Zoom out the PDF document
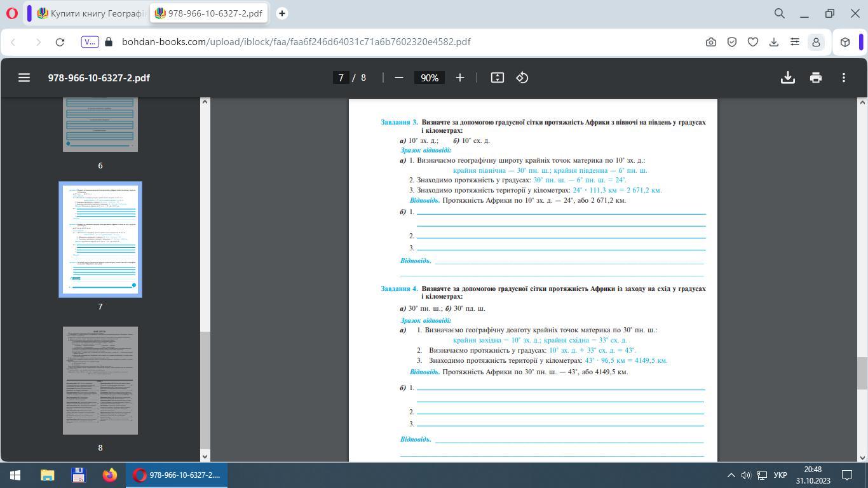This screenshot has width=868, height=488. click(x=399, y=78)
